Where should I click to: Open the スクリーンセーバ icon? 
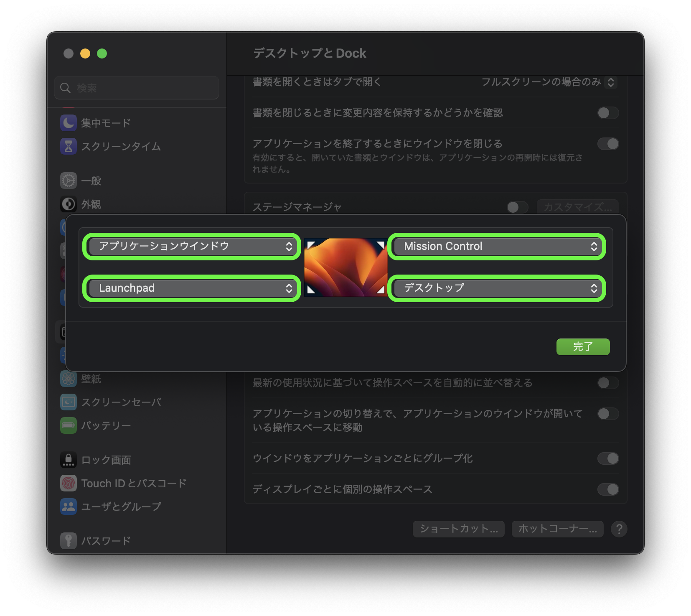pyautogui.click(x=69, y=402)
